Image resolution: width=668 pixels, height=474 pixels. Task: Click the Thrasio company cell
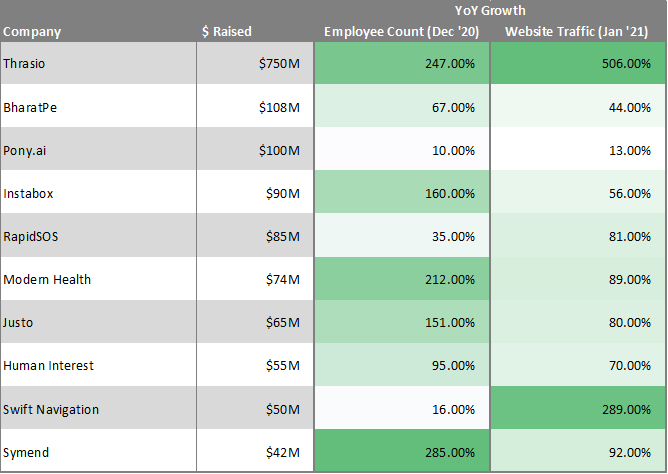pos(98,63)
